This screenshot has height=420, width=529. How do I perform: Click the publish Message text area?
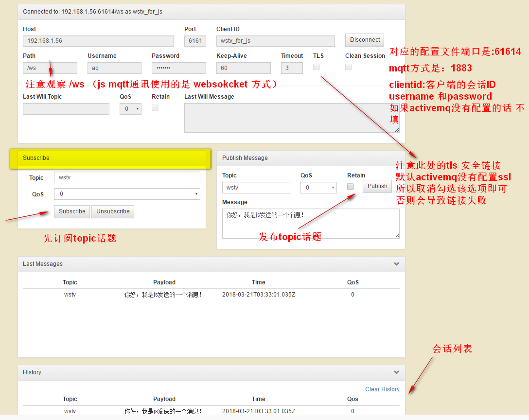coord(311,224)
